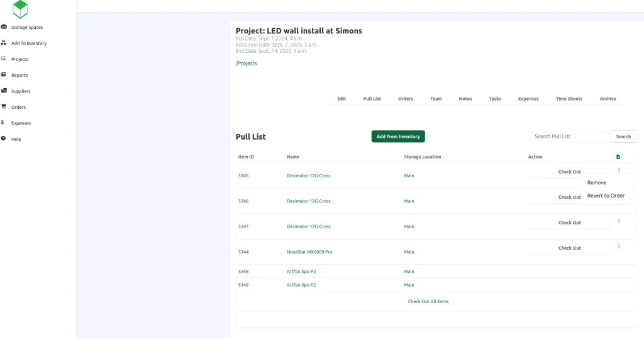
Task: Click the Main storage location for item 5349
Action: (409, 285)
